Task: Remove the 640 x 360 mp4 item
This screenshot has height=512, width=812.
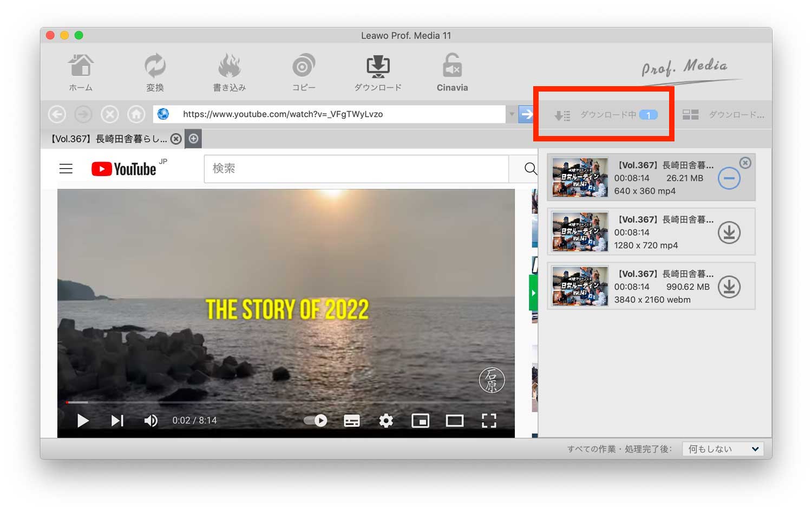Action: coord(745,163)
